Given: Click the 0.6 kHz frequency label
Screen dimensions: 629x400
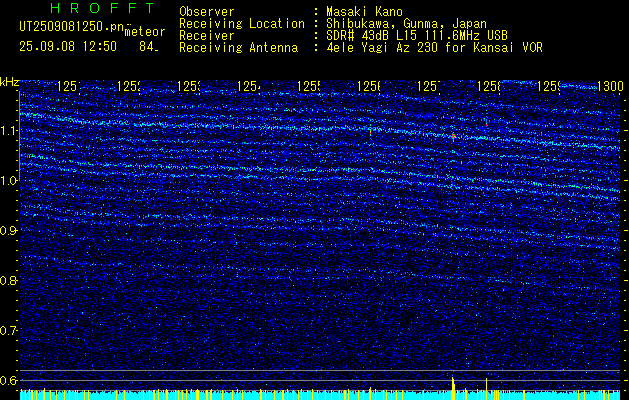Looking at the screenshot, I should point(9,380).
